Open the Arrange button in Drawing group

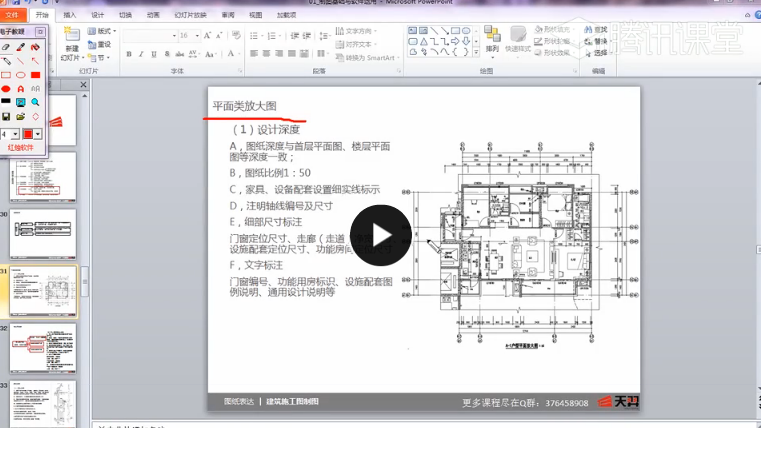tap(492, 40)
